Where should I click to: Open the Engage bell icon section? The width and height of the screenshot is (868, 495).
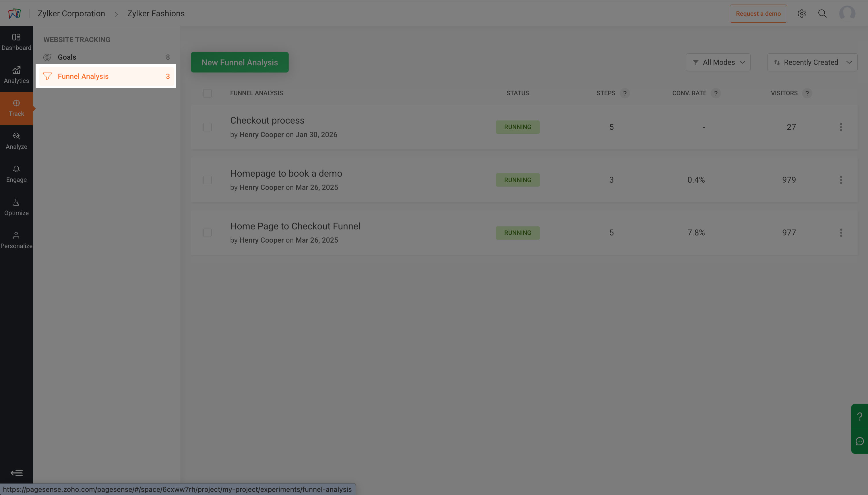pyautogui.click(x=16, y=174)
